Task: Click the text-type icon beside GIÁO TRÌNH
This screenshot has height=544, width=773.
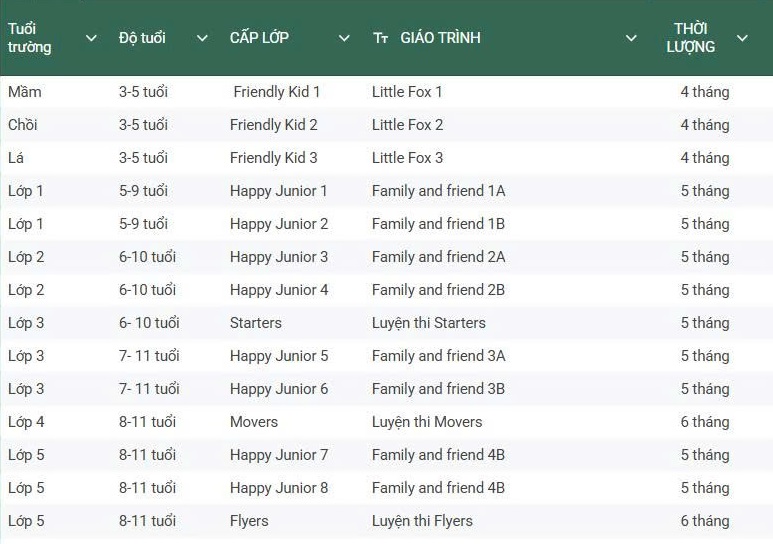Action: pos(381,38)
